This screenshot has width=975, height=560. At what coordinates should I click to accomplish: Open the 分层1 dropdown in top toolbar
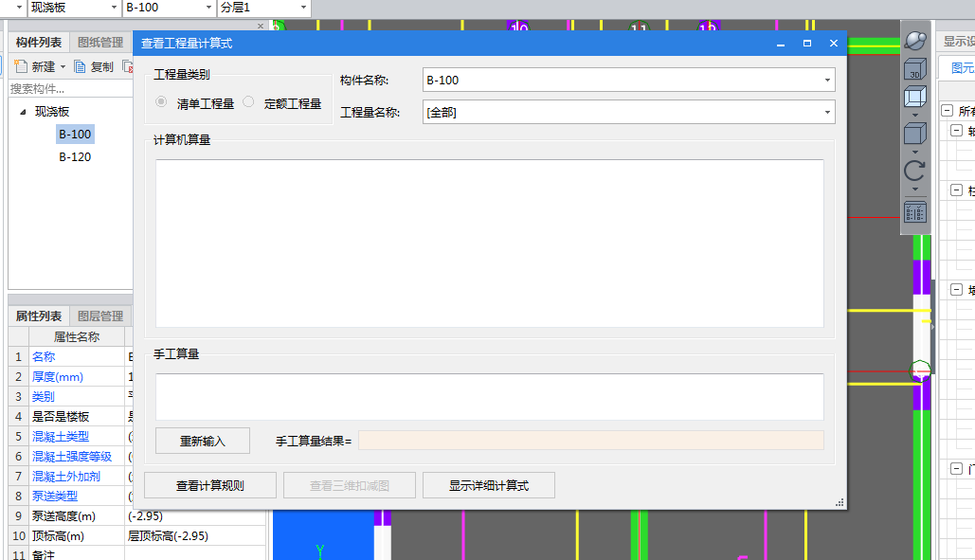coord(303,8)
